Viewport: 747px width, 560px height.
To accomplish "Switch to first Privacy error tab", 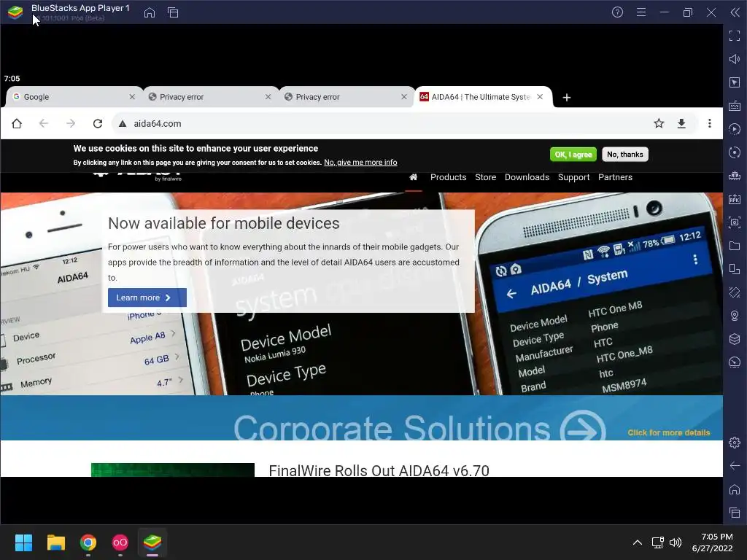I will (210, 97).
